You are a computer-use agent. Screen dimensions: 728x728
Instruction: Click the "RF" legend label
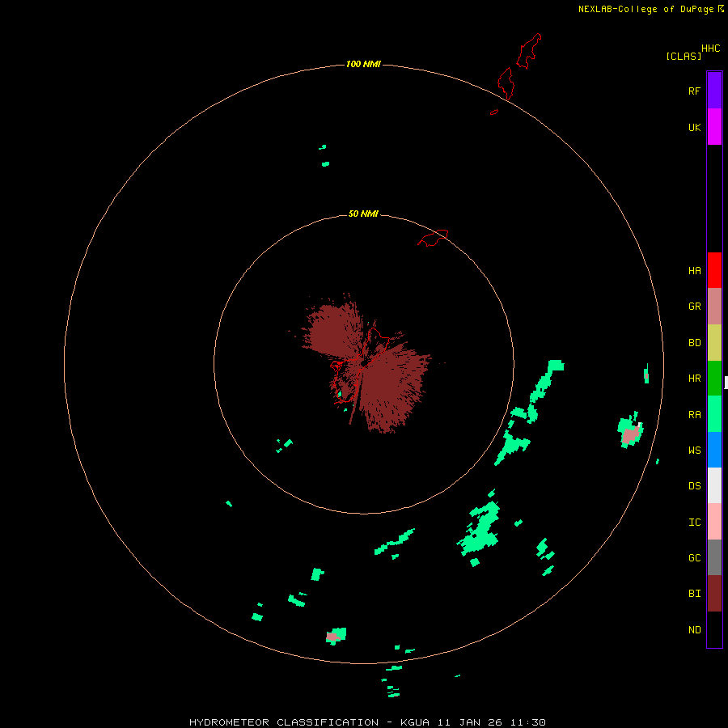[x=695, y=91]
